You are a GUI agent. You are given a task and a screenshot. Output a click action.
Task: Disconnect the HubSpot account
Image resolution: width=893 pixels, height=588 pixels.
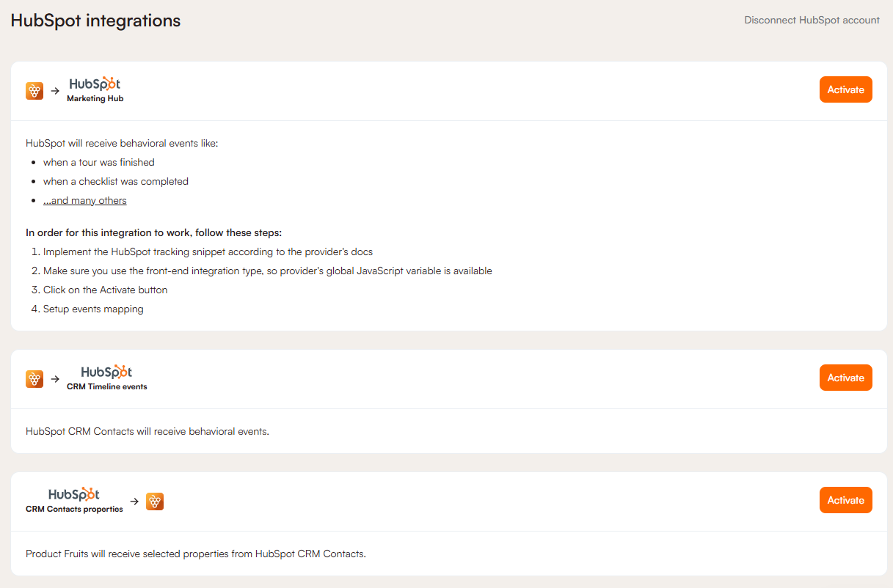pyautogui.click(x=812, y=21)
